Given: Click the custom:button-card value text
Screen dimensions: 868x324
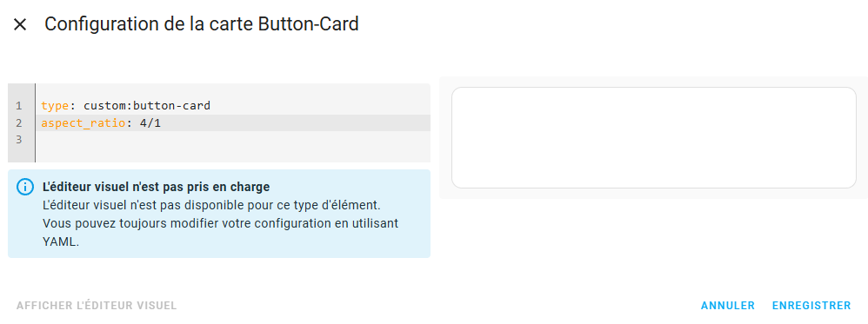Looking at the screenshot, I should pyautogui.click(x=147, y=106).
